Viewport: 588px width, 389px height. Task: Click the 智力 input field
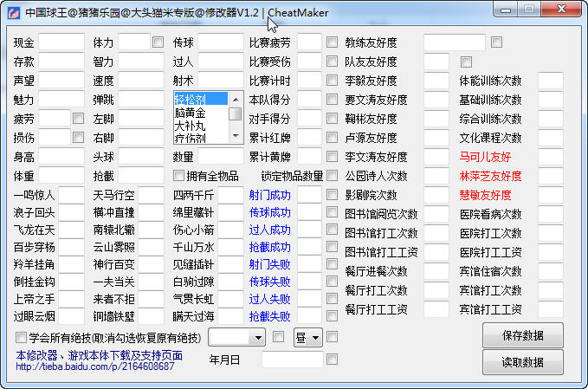pos(141,62)
